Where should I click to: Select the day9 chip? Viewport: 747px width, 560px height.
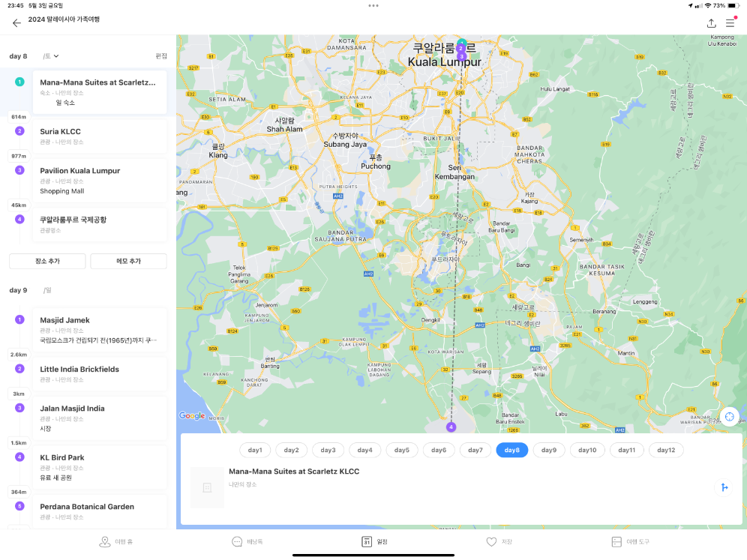tap(549, 450)
